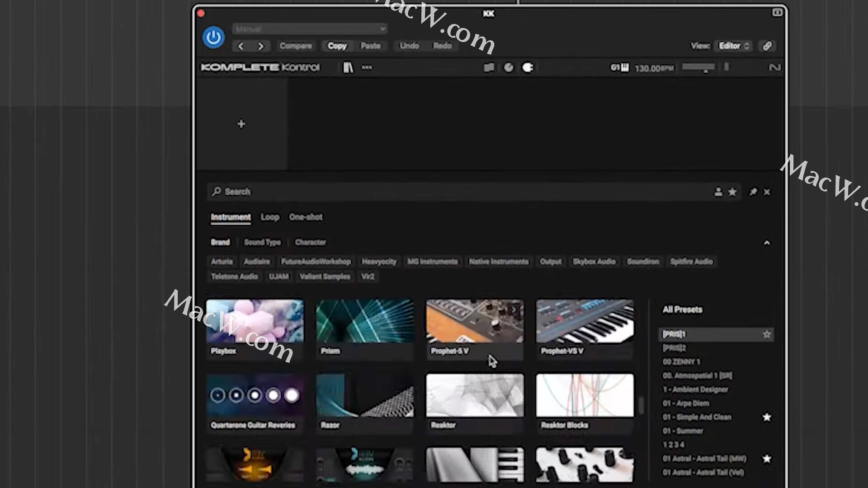
Task: Toggle the Perform panel dial icon
Action: coord(509,68)
